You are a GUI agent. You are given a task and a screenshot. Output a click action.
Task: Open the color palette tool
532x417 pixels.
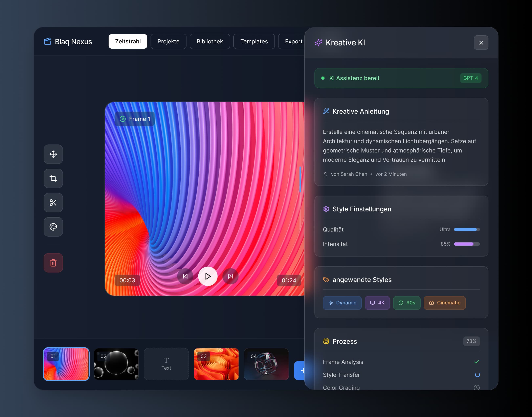(x=53, y=227)
